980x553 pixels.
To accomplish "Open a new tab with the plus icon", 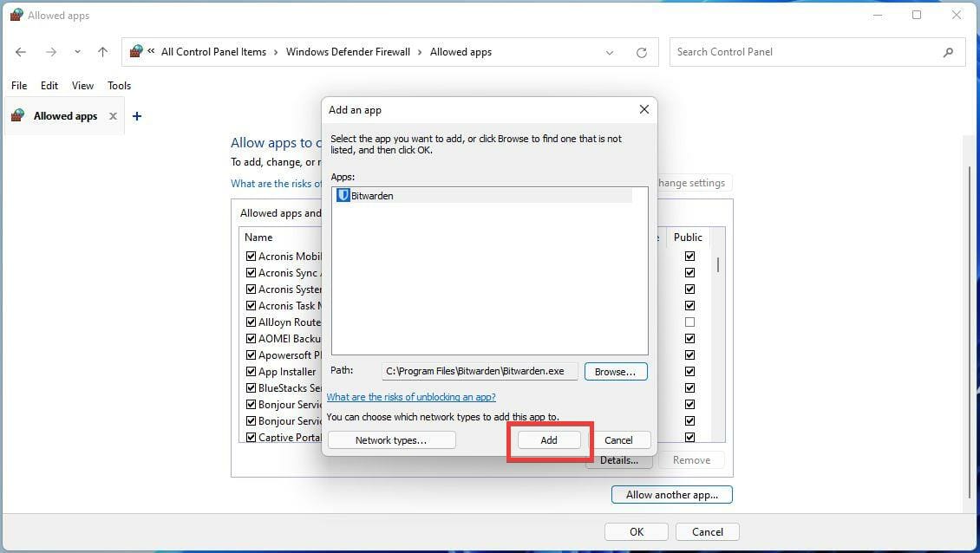I will [137, 116].
